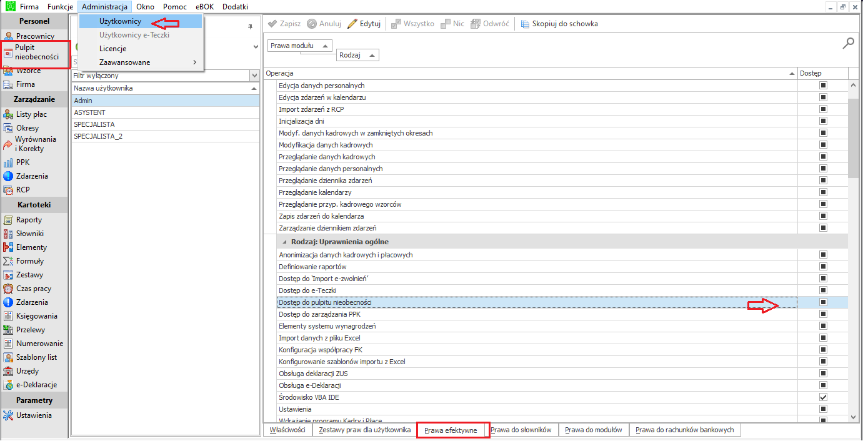This screenshot has width=868, height=446.
Task: Open Pulpit nieobecności in sidebar
Action: point(36,52)
